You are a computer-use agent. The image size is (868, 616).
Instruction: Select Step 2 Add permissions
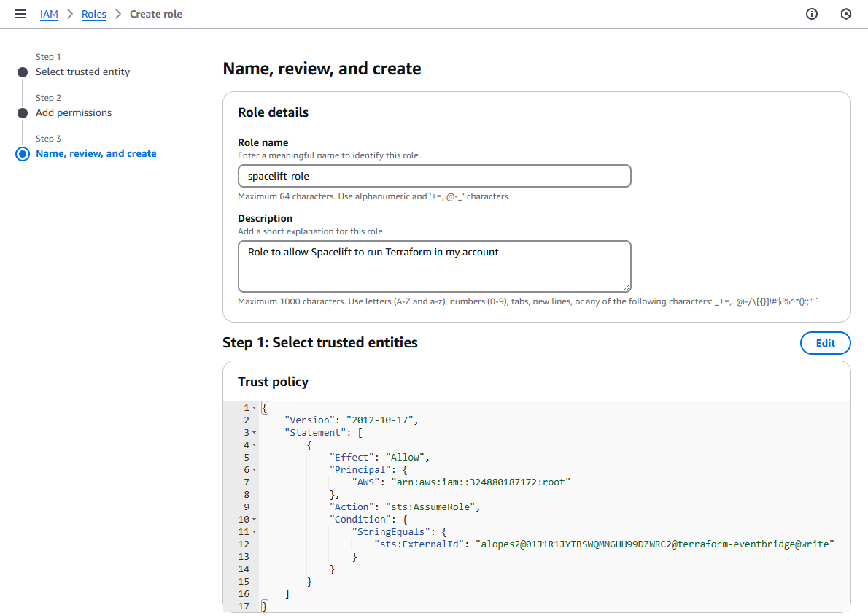point(74,112)
